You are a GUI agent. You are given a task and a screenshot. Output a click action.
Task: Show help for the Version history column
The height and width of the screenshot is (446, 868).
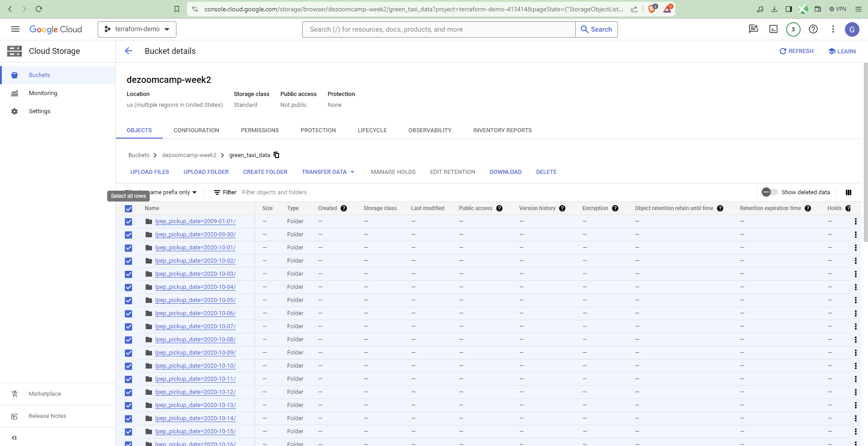point(562,208)
